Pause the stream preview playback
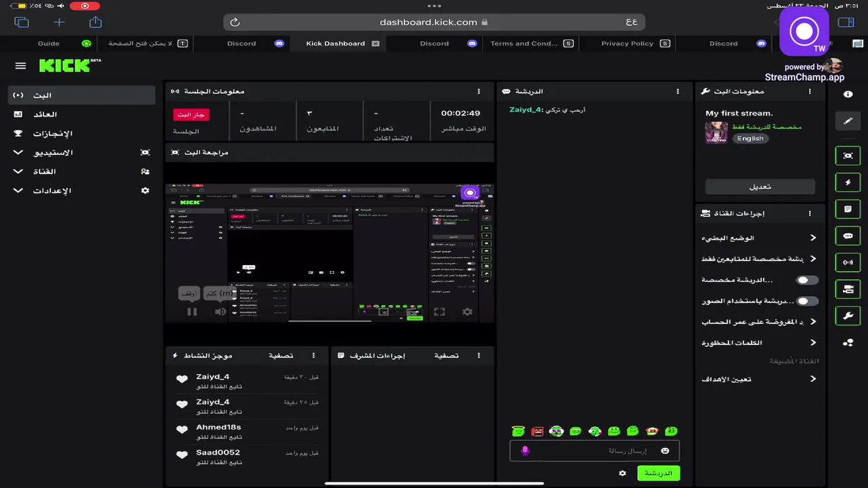 tap(192, 312)
